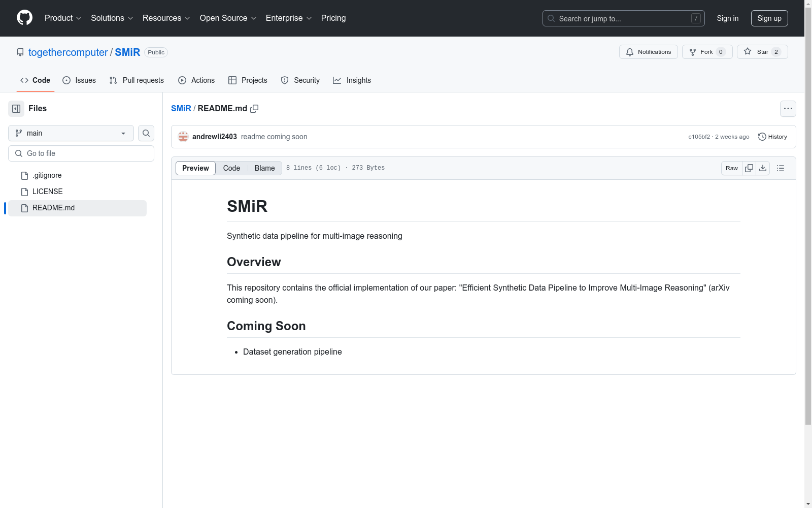Click the GitHub logo icon
This screenshot has height=508, width=812.
tap(24, 18)
